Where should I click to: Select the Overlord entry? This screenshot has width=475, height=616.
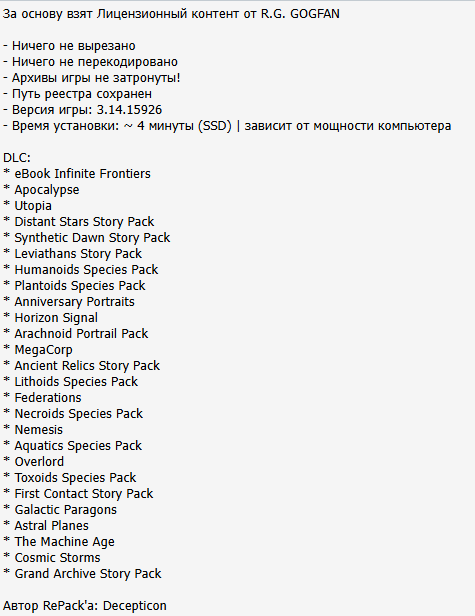[x=39, y=462]
